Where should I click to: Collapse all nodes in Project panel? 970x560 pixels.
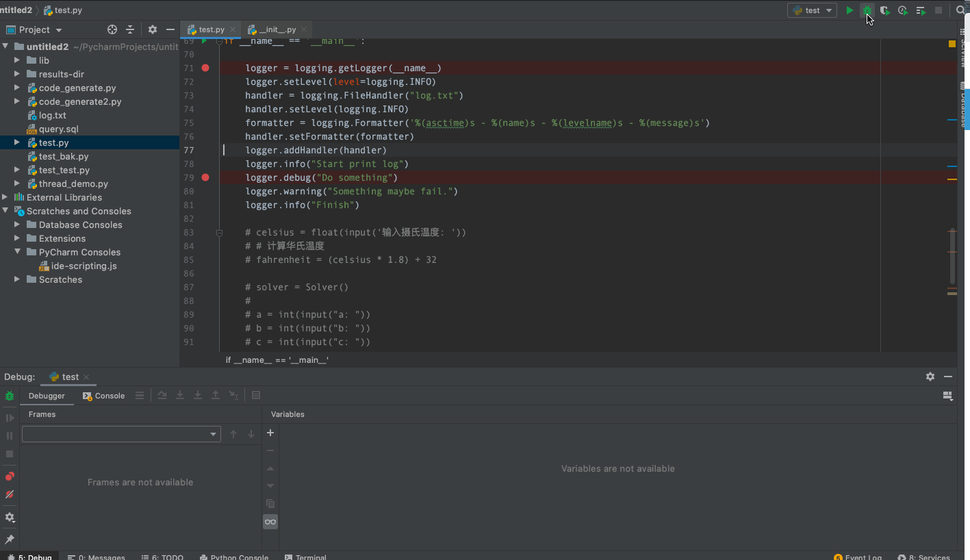click(x=130, y=29)
